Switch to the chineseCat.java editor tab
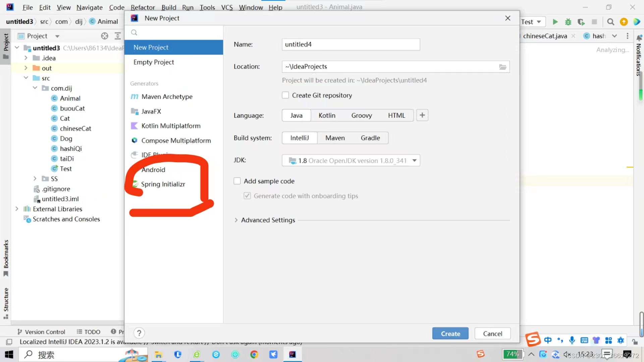This screenshot has height=362, width=644. [x=544, y=36]
